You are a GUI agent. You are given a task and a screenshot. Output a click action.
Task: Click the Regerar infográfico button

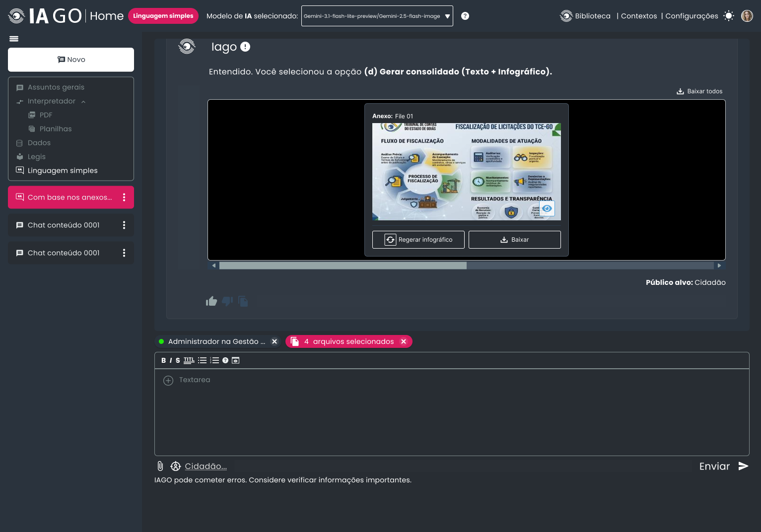(x=418, y=240)
